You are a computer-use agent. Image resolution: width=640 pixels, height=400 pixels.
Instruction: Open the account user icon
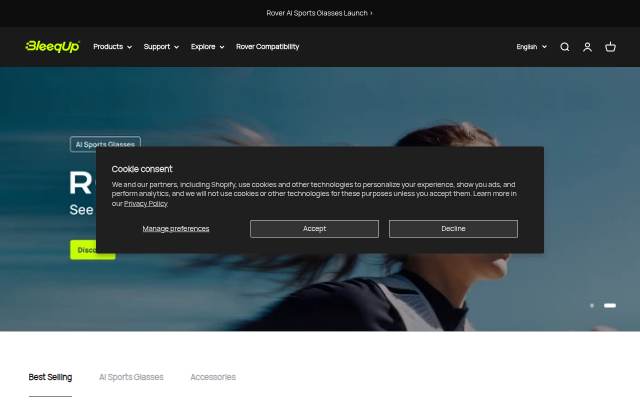587,47
